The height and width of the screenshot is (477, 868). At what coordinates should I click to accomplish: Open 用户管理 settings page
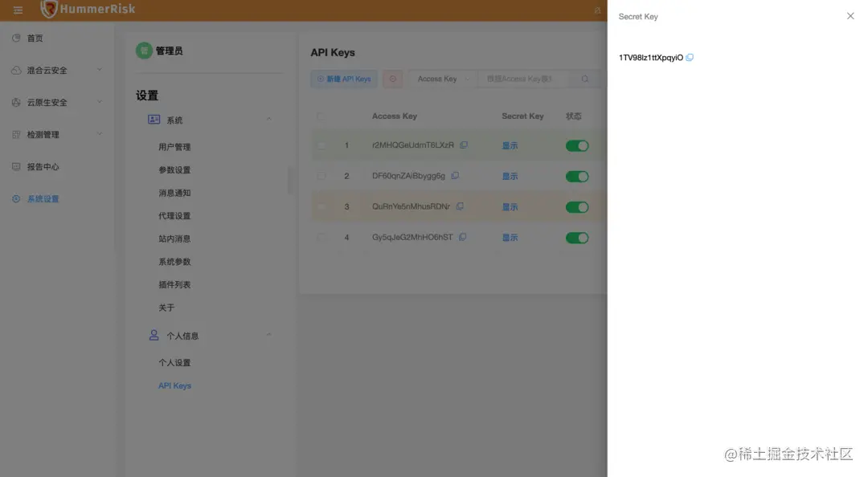pyautogui.click(x=174, y=147)
